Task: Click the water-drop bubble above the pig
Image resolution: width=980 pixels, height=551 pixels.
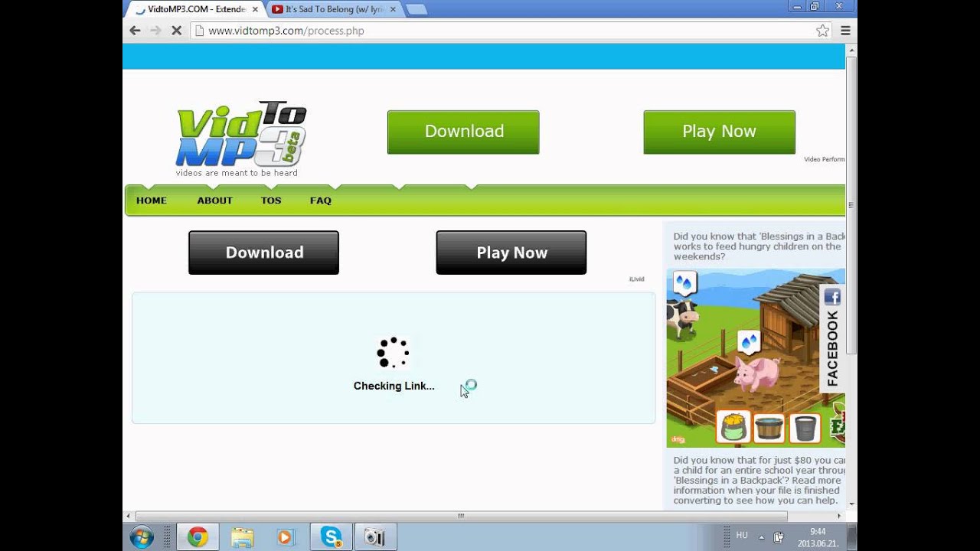Action: (749, 341)
